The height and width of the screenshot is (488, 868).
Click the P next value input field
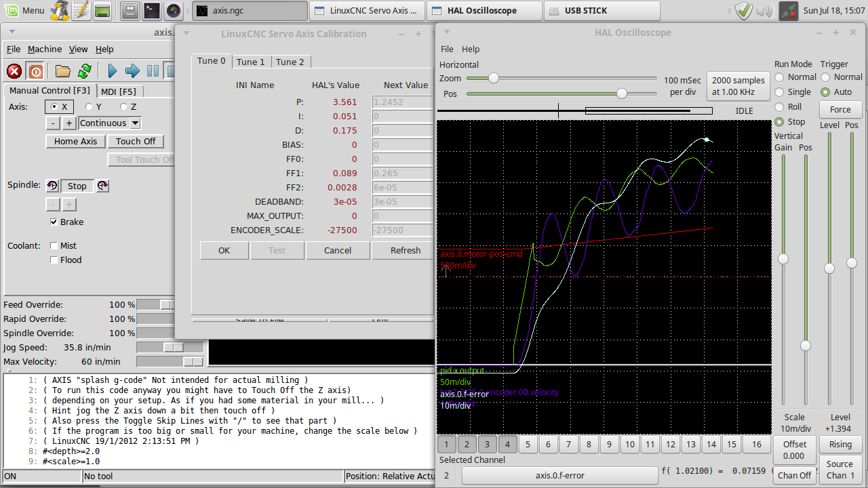coord(403,102)
